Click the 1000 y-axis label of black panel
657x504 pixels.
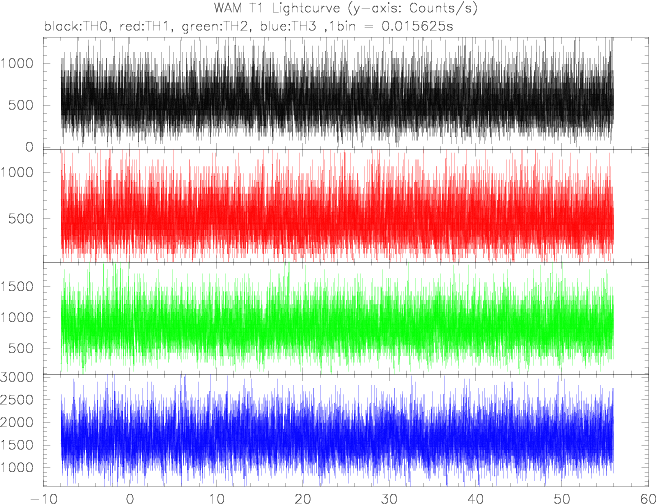click(x=17, y=64)
